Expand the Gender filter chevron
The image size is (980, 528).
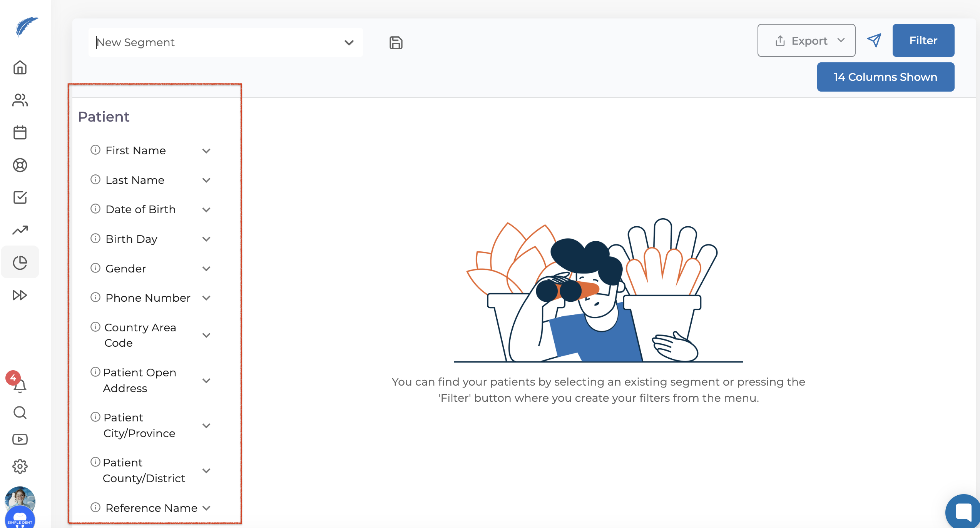(x=206, y=269)
